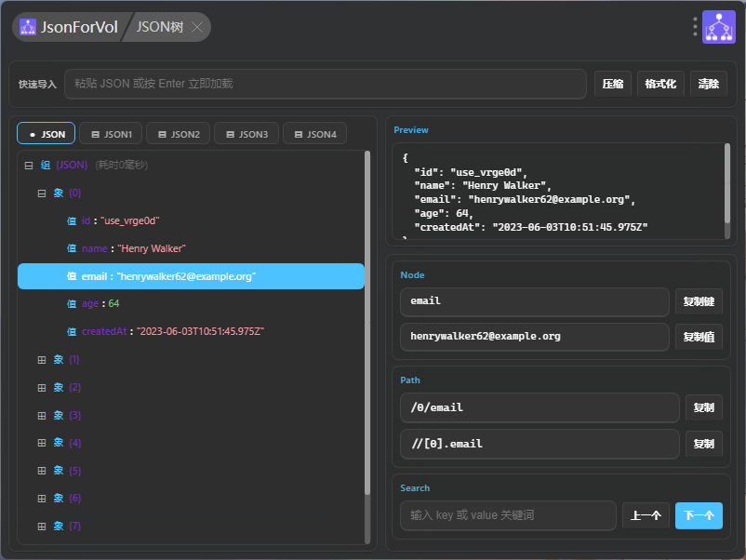The width and height of the screenshot is (746, 560).
Task: Click the object icon beside {1} node
Action: pos(59,359)
